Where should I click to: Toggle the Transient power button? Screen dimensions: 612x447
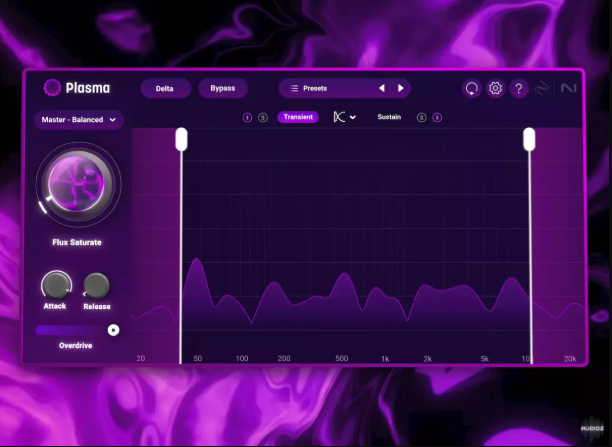click(x=247, y=117)
